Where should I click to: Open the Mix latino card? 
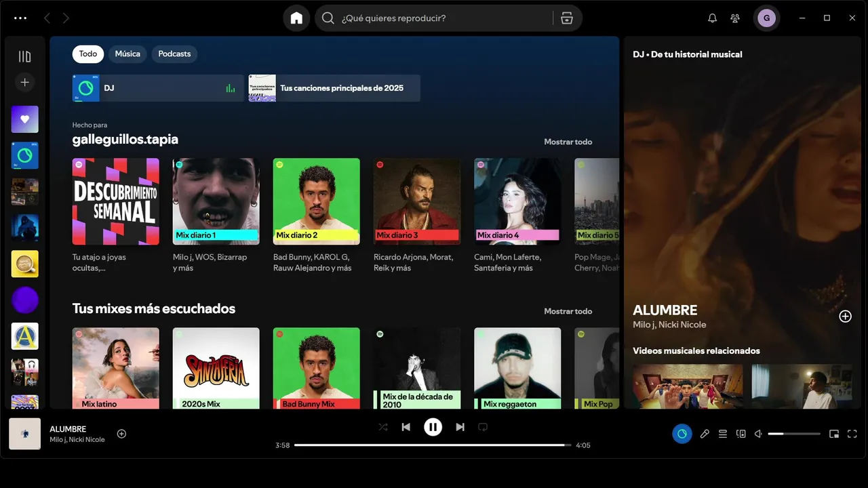(116, 368)
